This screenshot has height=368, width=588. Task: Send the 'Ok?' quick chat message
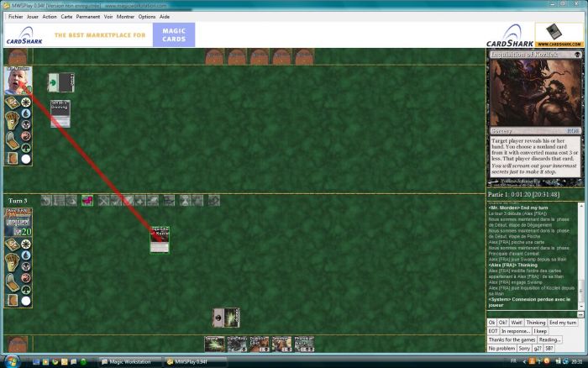click(503, 323)
